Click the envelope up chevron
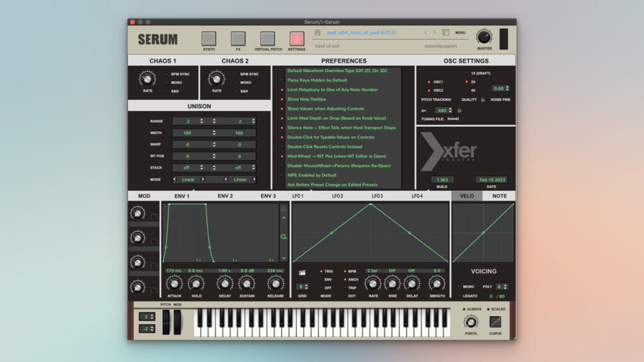 pos(284,218)
